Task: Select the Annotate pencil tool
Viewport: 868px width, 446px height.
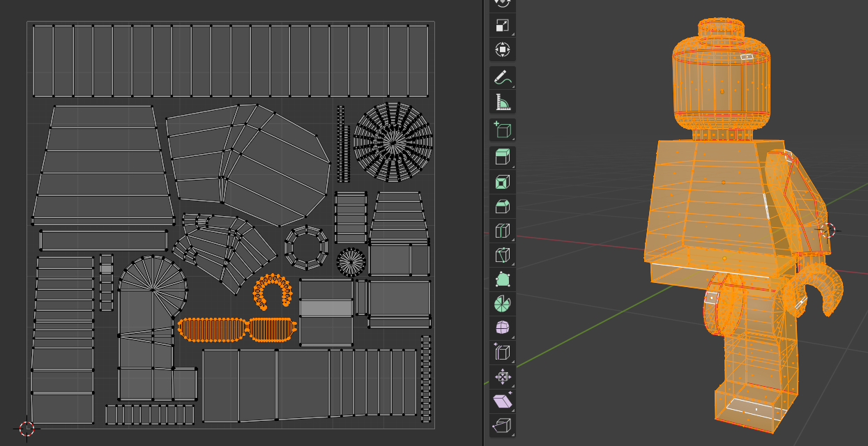Action: click(x=503, y=78)
